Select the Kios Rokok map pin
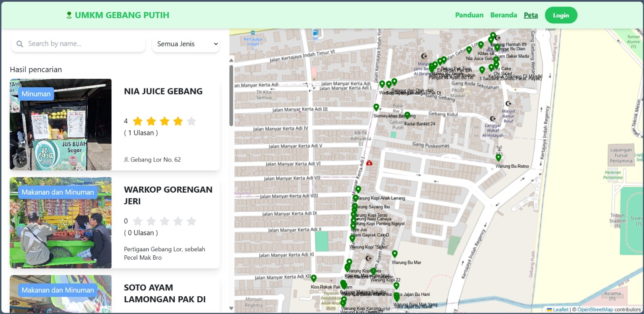This screenshot has width=644, height=314. (x=314, y=278)
